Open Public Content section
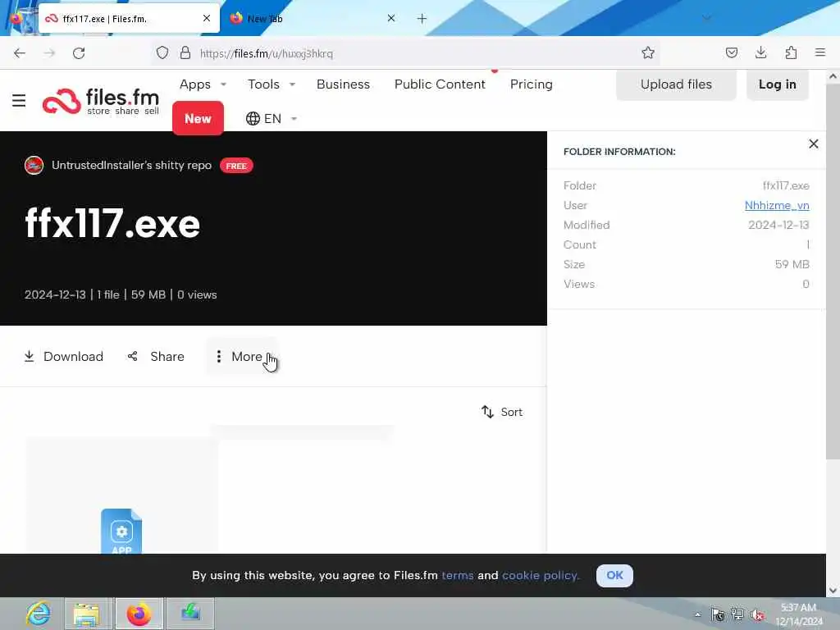840x630 pixels. click(x=440, y=84)
